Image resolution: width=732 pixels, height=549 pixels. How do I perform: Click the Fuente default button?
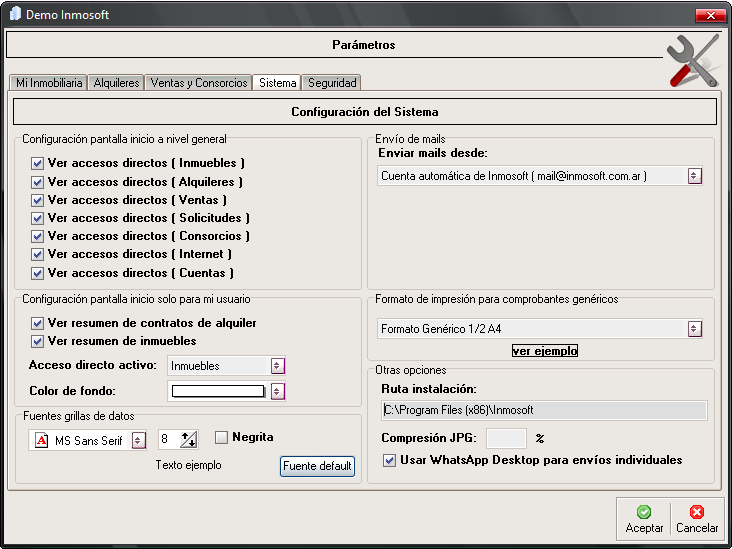click(317, 466)
